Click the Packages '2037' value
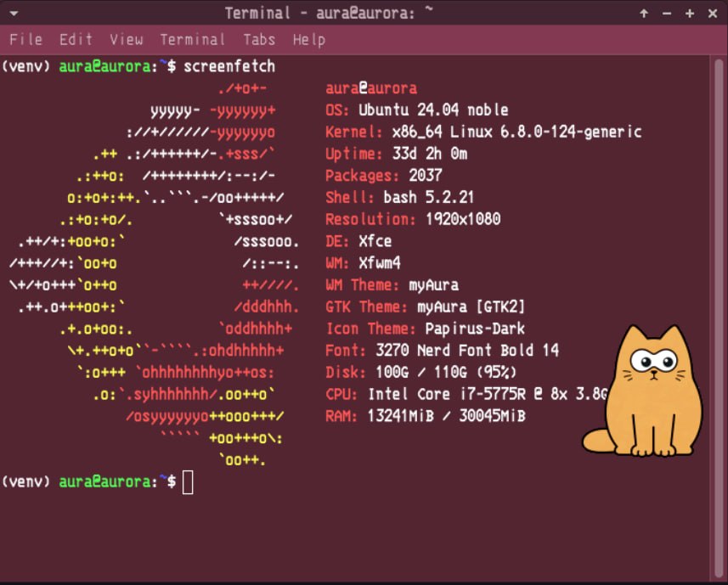 [x=426, y=176]
